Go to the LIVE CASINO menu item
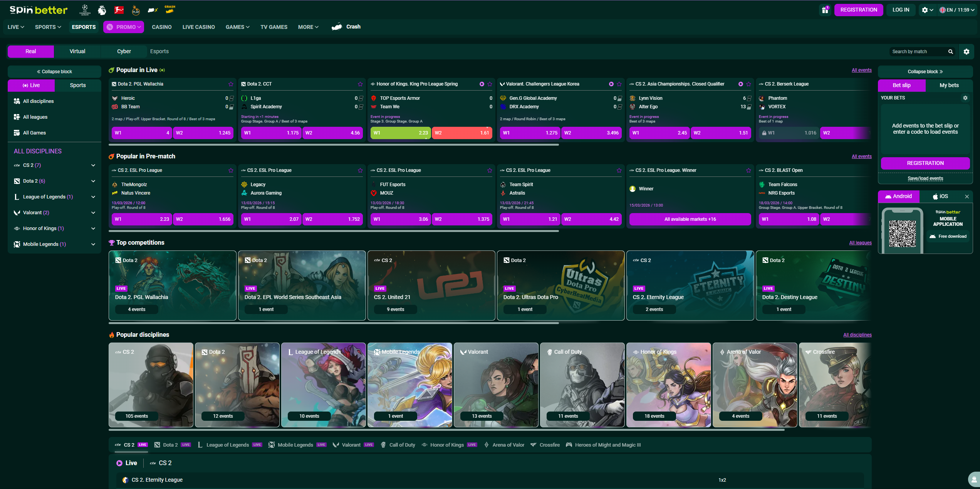Image resolution: width=980 pixels, height=489 pixels. (199, 27)
